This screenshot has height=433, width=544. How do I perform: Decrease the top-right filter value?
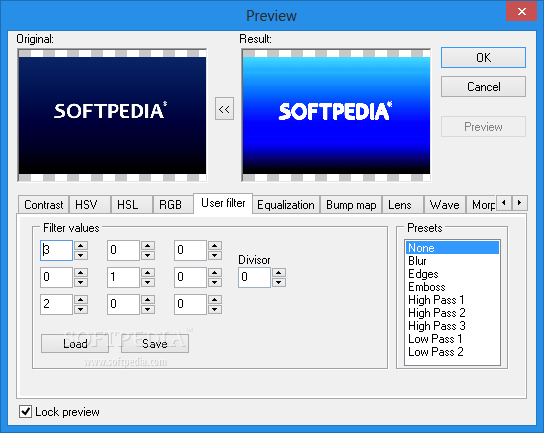point(215,255)
